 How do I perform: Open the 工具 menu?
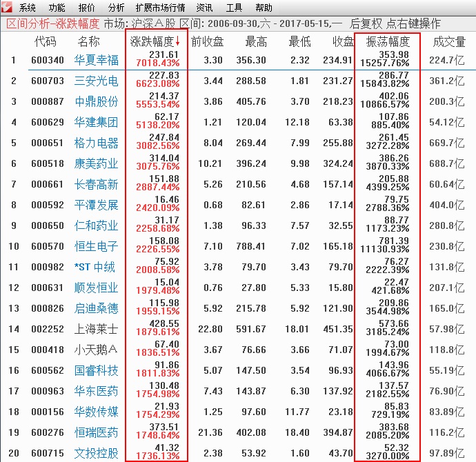click(234, 8)
